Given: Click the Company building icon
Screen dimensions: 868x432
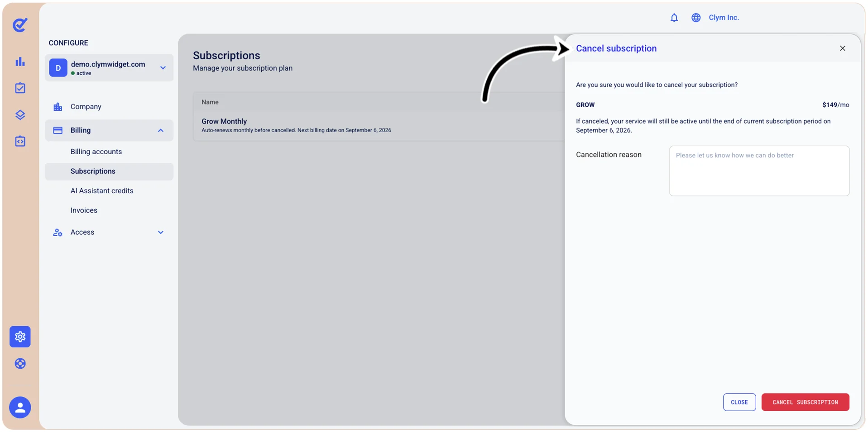Looking at the screenshot, I should (58, 107).
